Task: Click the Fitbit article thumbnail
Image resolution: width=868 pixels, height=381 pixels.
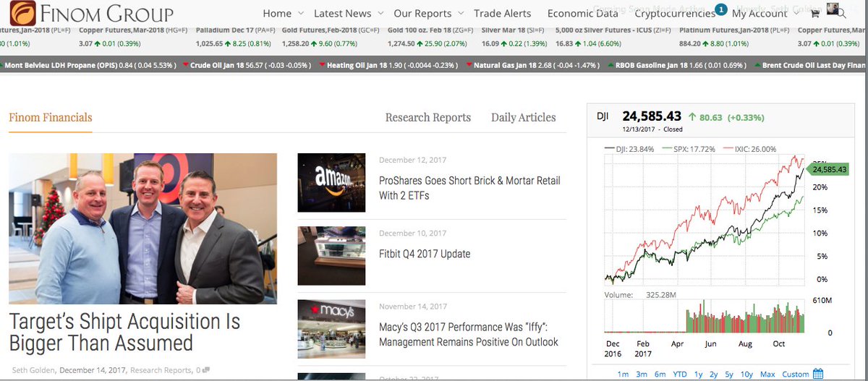Action: coord(331,256)
